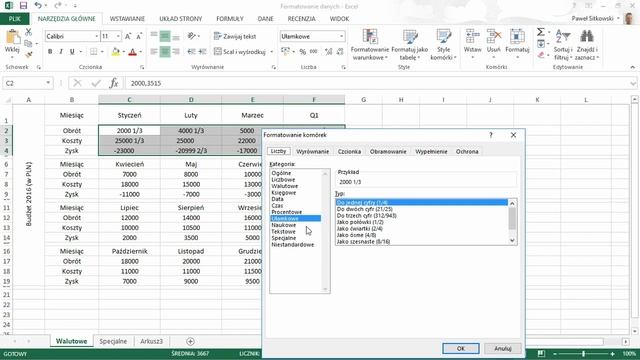This screenshot has height=360, width=640.
Task: Select the align left icon
Action: (x=154, y=52)
